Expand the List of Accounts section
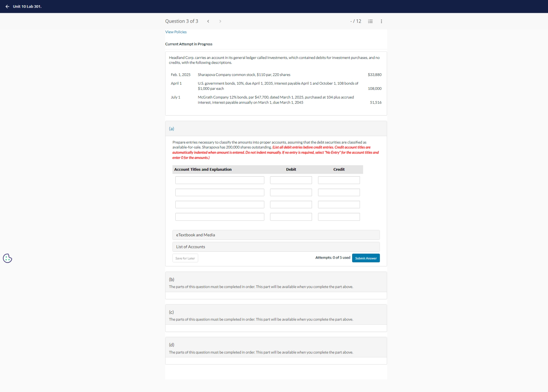Screen dimensions: 548x392 click(x=276, y=247)
